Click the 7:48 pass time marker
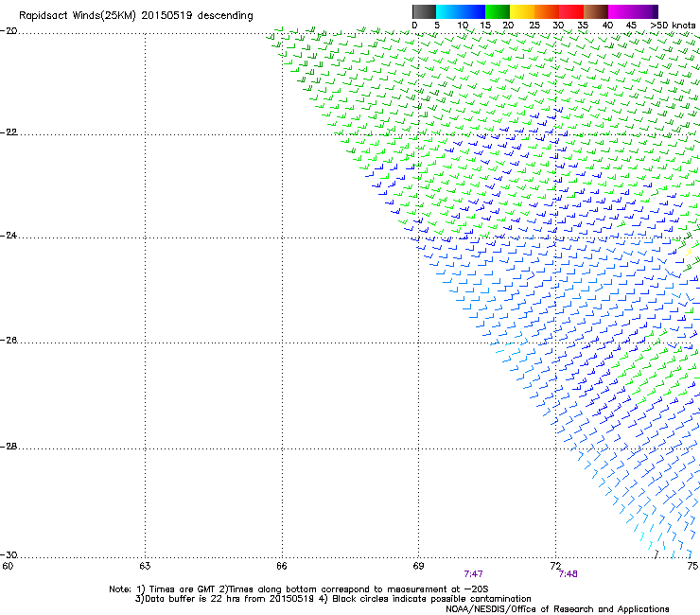This screenshot has height=615, width=700. tap(568, 574)
